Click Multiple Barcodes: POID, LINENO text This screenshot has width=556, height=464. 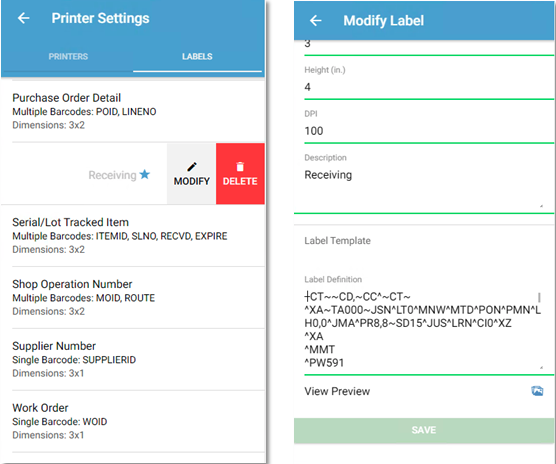coord(84,112)
